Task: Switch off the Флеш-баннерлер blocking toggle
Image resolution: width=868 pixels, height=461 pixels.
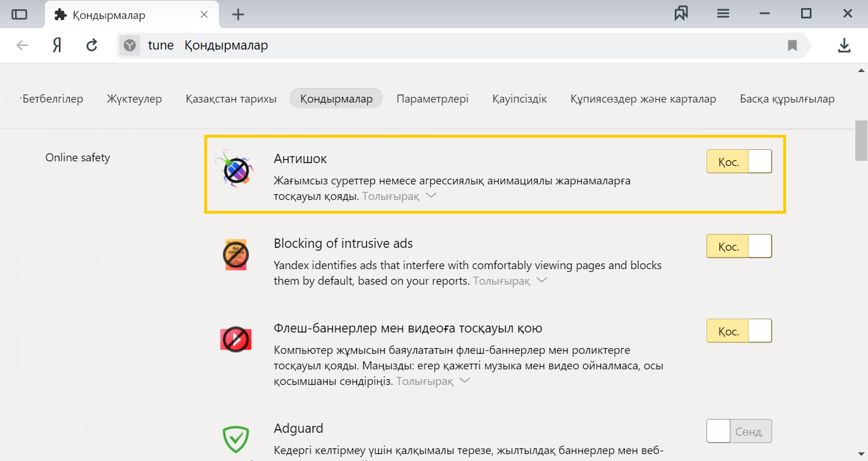Action: click(739, 331)
